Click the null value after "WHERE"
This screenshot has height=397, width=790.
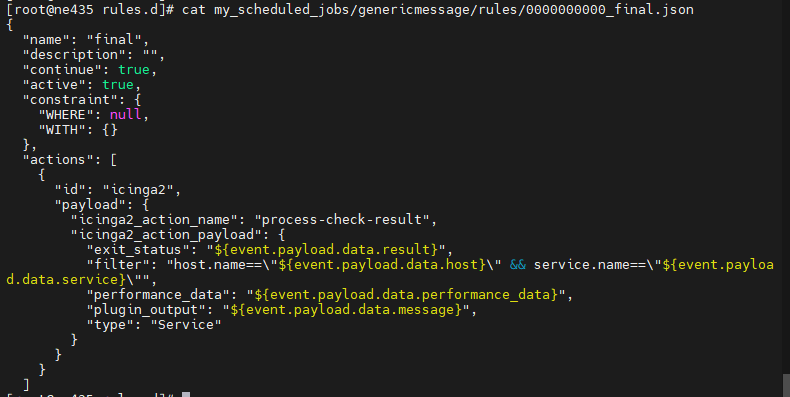point(126,114)
